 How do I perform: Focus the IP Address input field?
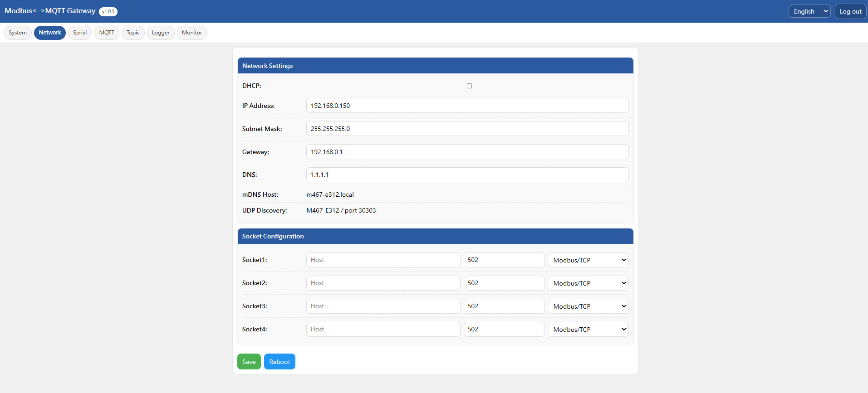tap(467, 106)
